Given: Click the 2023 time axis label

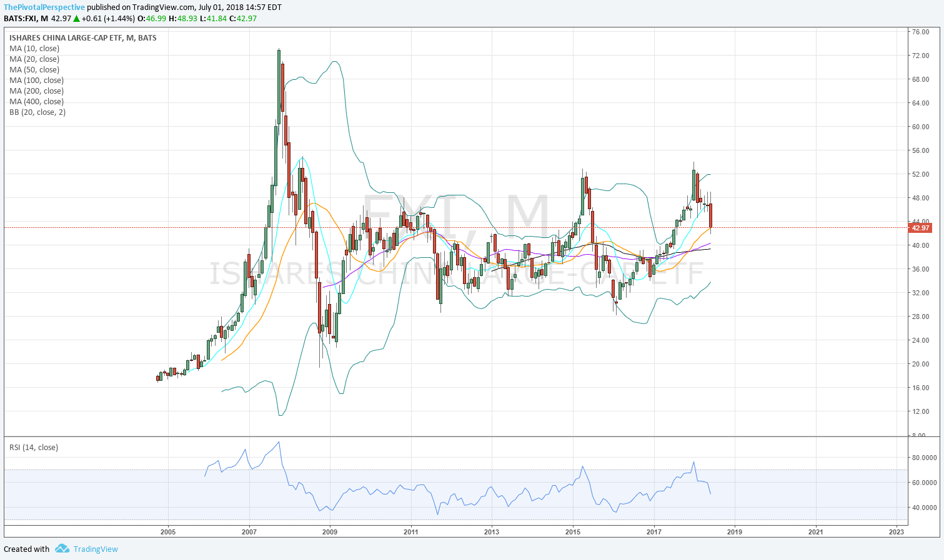Looking at the screenshot, I should click(896, 532).
